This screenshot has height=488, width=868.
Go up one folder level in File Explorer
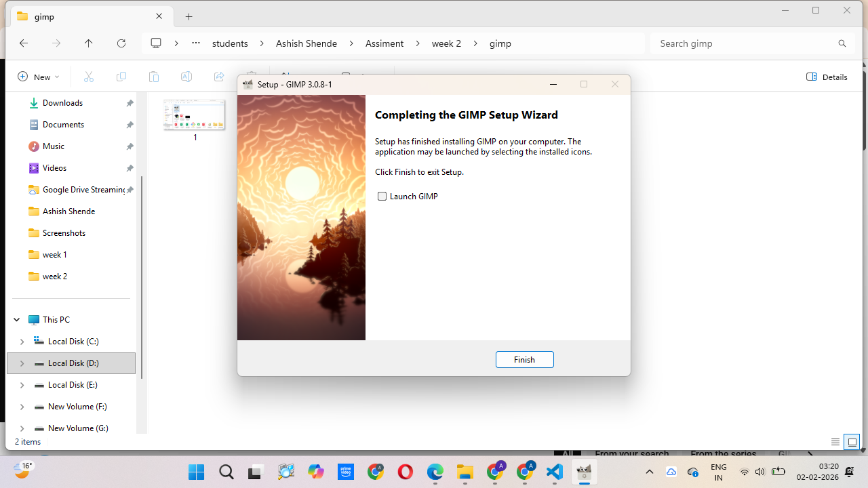pos(89,43)
